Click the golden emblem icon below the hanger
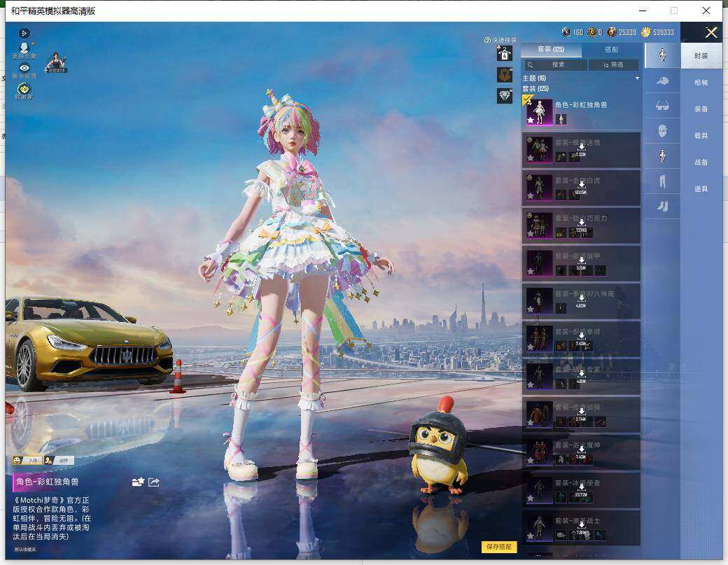 (x=505, y=75)
